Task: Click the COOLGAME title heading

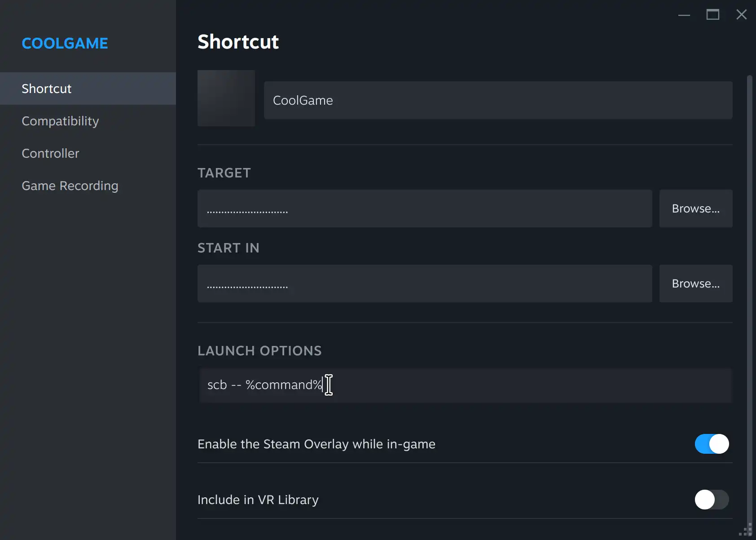Action: click(x=65, y=43)
